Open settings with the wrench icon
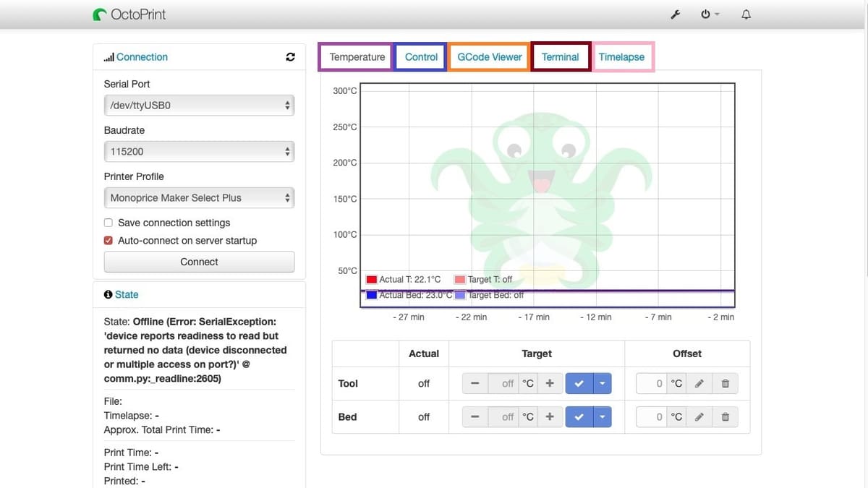 [675, 14]
